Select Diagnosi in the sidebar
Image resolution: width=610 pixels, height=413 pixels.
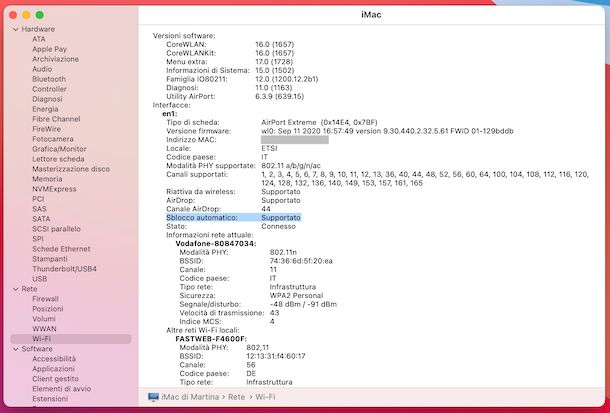[47, 99]
